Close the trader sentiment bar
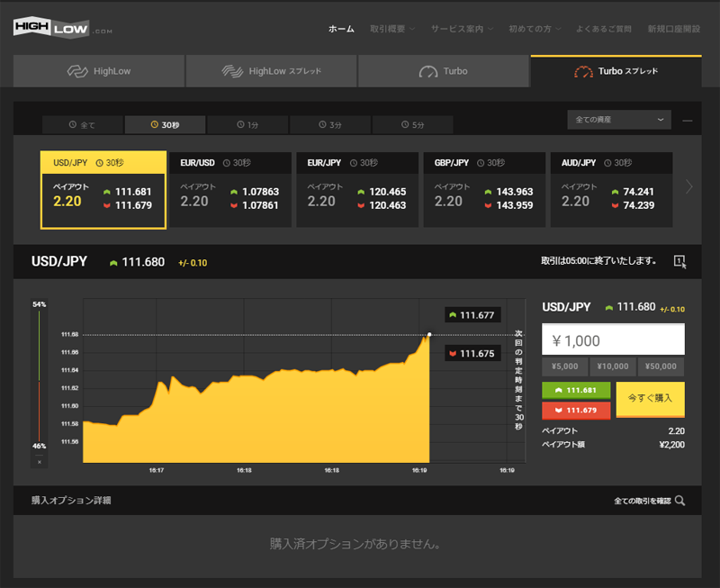The height and width of the screenshot is (588, 720). pyautogui.click(x=40, y=462)
